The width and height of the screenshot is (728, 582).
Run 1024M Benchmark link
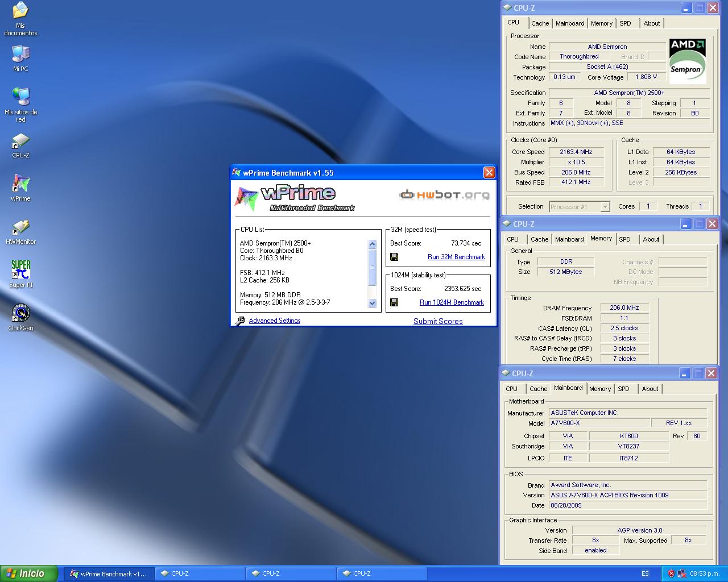tap(452, 302)
